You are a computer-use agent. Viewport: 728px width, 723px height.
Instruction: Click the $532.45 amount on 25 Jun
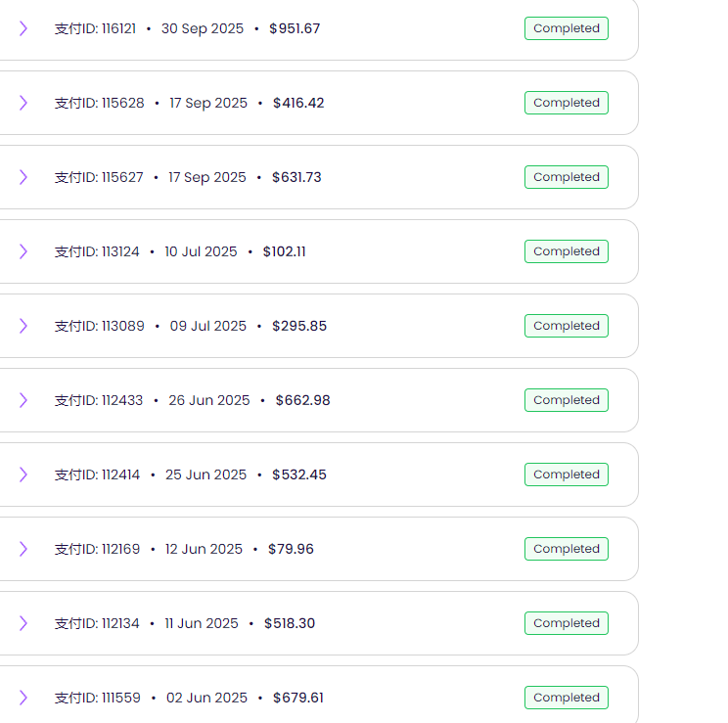tap(298, 474)
